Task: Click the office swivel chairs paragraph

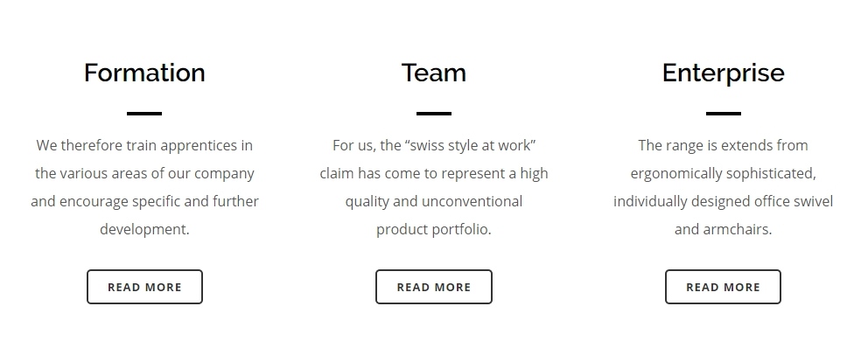Action: [x=723, y=187]
